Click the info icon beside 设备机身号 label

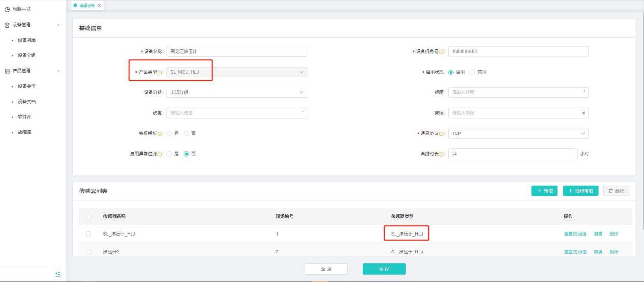[443, 52]
